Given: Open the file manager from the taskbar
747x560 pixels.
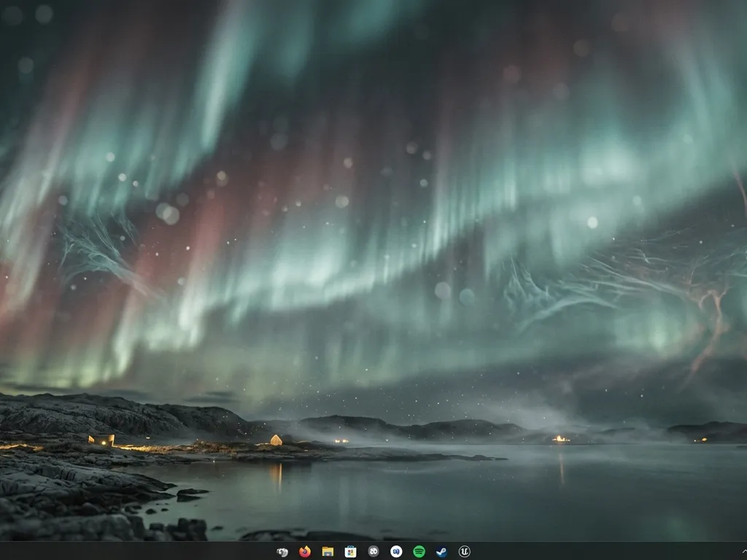Looking at the screenshot, I should coord(328,552).
